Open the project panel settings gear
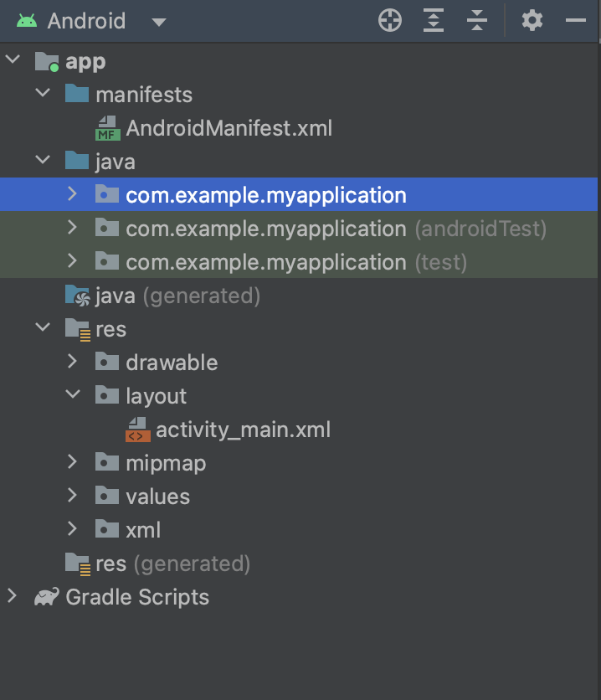Screen dimensions: 601x700 (x=532, y=21)
